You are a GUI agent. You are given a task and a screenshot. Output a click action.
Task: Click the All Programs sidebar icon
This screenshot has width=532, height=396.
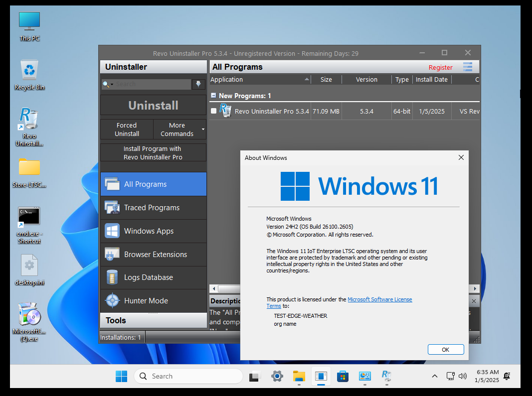112,184
